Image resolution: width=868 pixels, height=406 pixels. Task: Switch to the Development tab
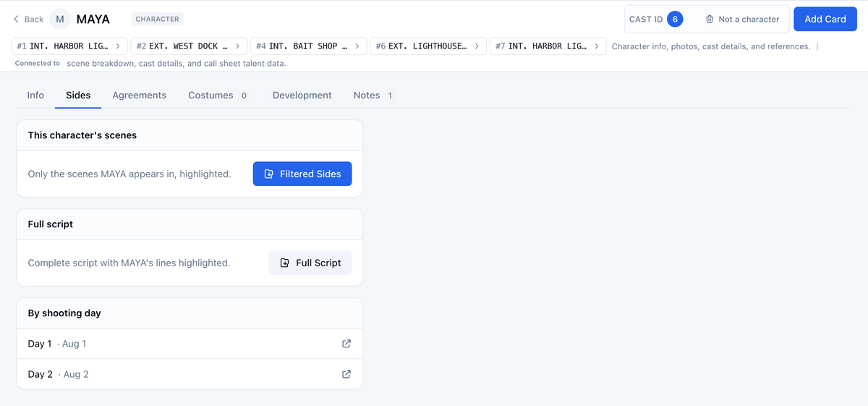302,96
